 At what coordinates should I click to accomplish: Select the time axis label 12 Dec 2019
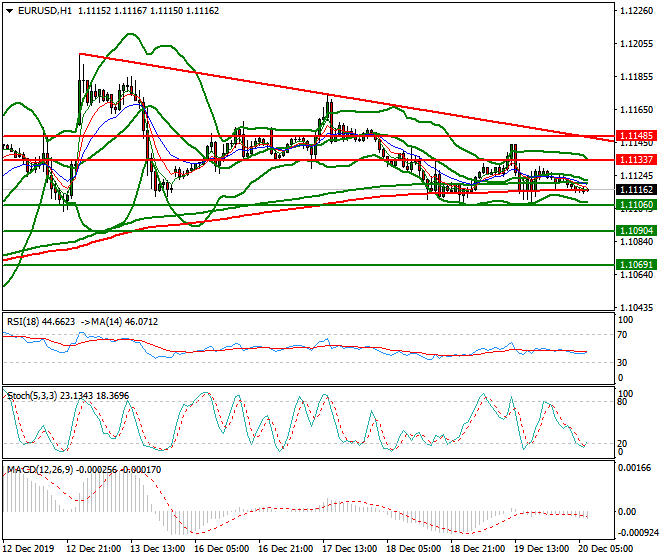[x=28, y=549]
